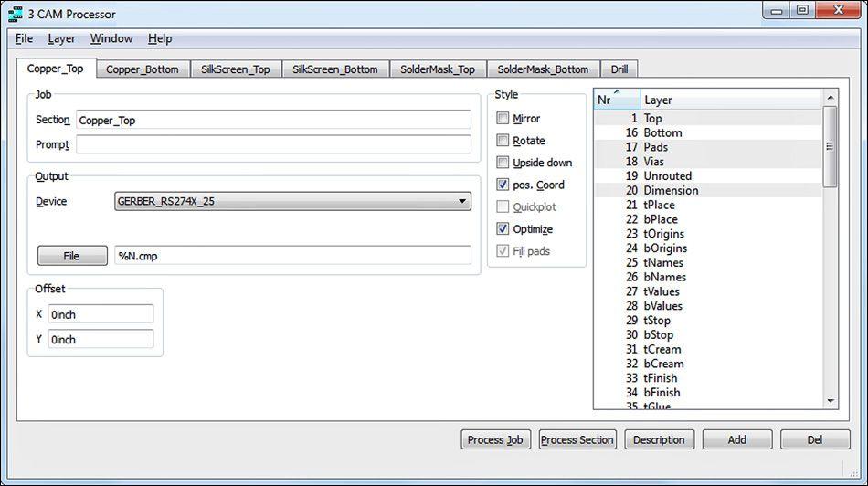Click the Del section button

click(x=815, y=439)
